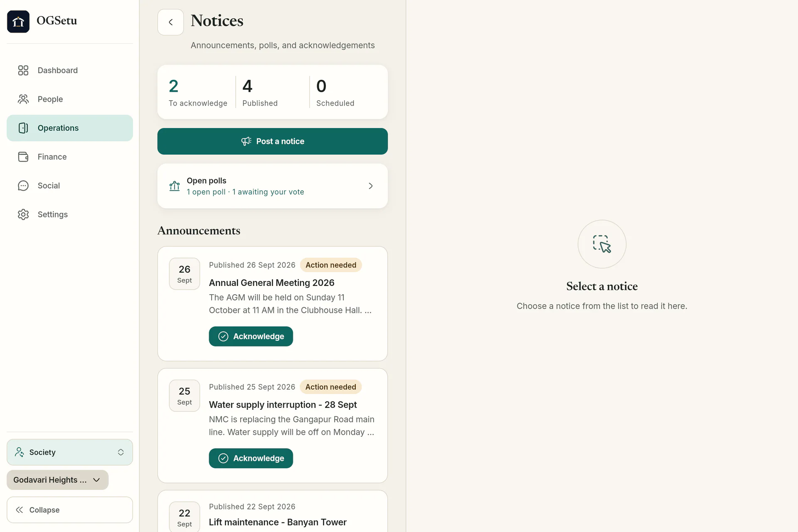
Task: Open the Annual General Meeting 2026 title
Action: coord(272,283)
